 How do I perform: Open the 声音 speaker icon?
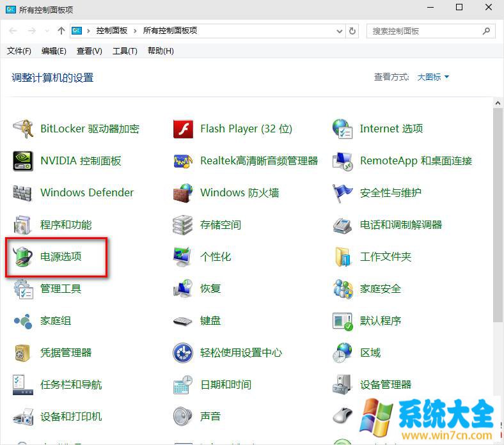(x=182, y=417)
